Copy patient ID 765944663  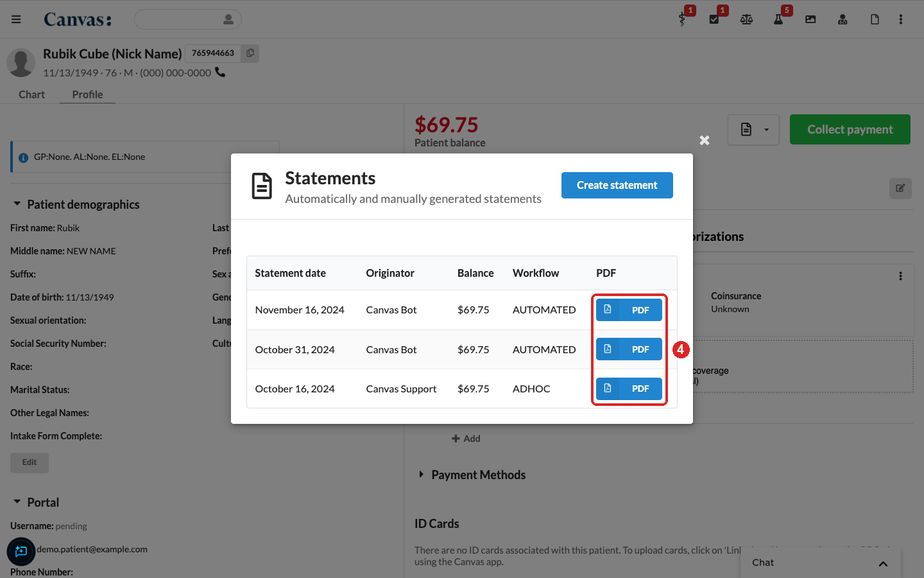tap(250, 53)
